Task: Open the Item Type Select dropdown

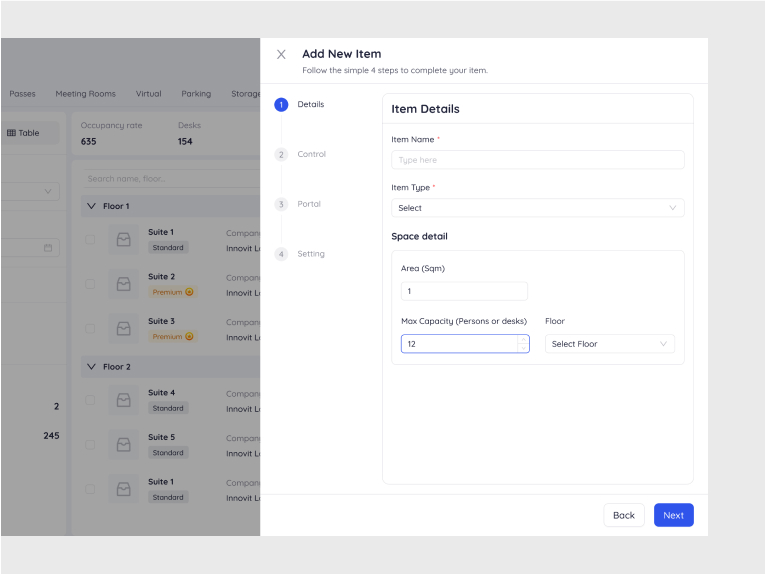Action: 538,208
